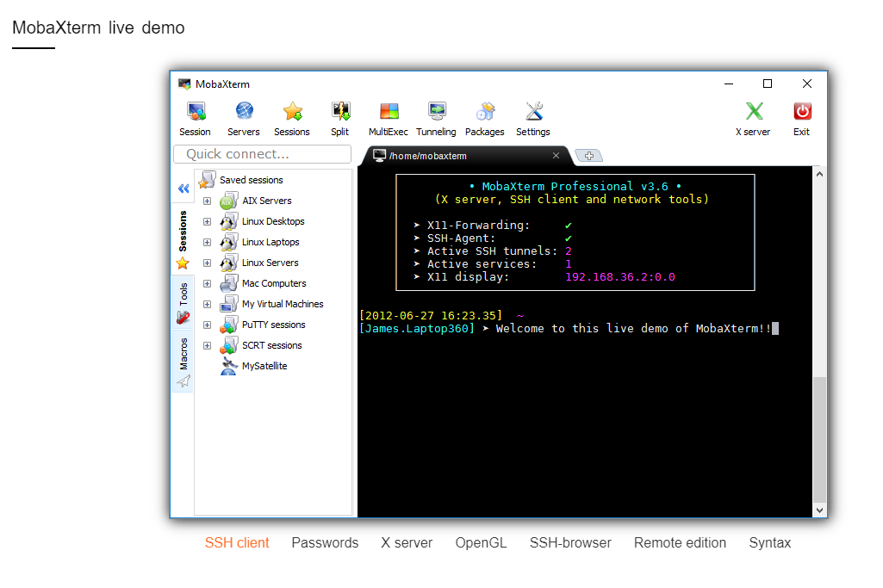Click the terminal scrollbar thumb
This screenshot has width=883, height=588.
[x=819, y=439]
